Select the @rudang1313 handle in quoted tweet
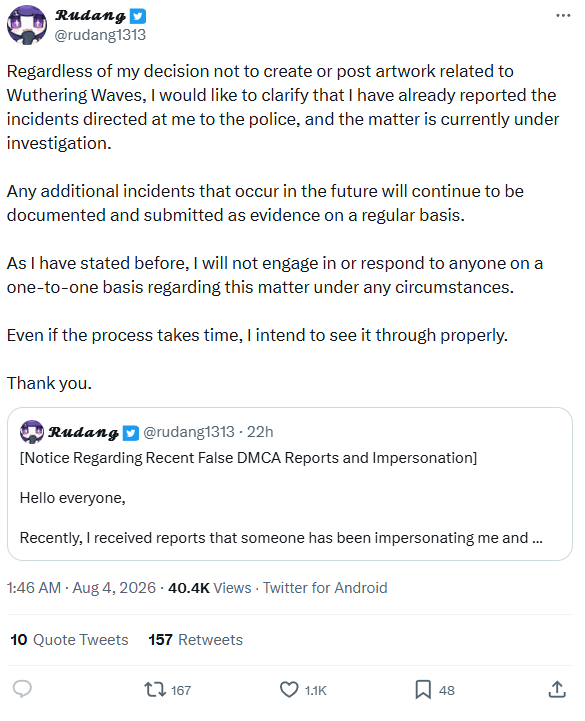 (189, 432)
